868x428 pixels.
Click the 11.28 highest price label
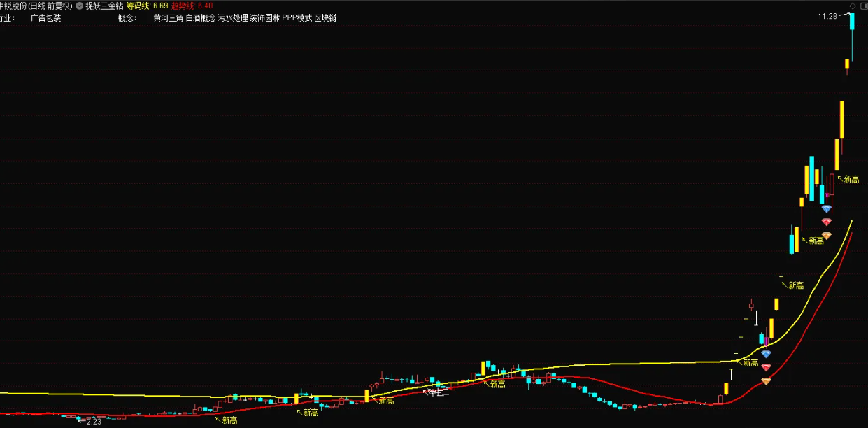point(827,16)
